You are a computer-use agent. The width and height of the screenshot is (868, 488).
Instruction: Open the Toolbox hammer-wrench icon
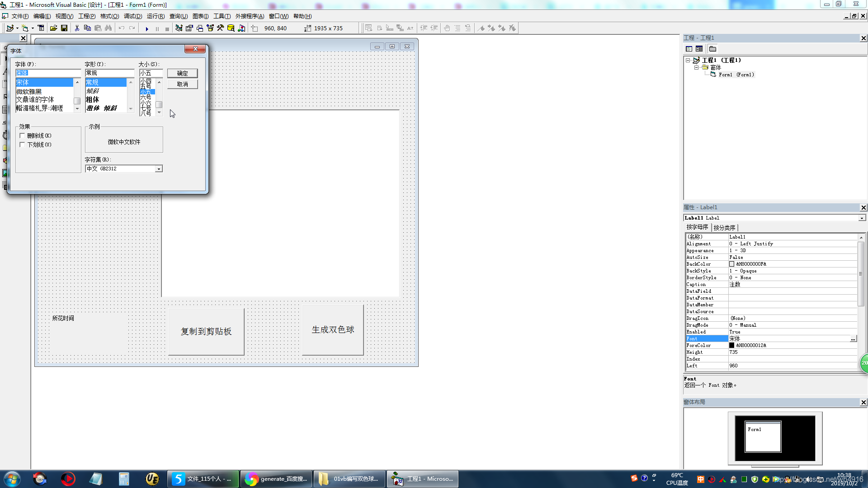tap(220, 28)
